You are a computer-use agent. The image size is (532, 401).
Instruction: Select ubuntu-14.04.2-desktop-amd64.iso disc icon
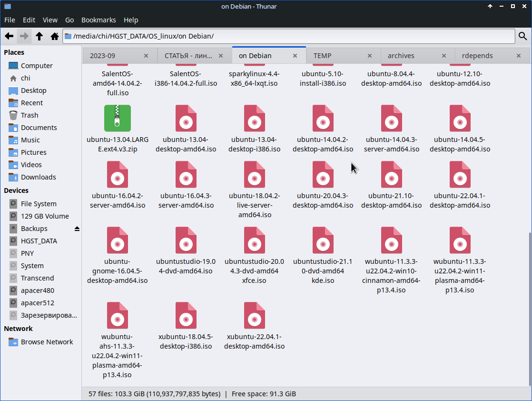(x=323, y=118)
